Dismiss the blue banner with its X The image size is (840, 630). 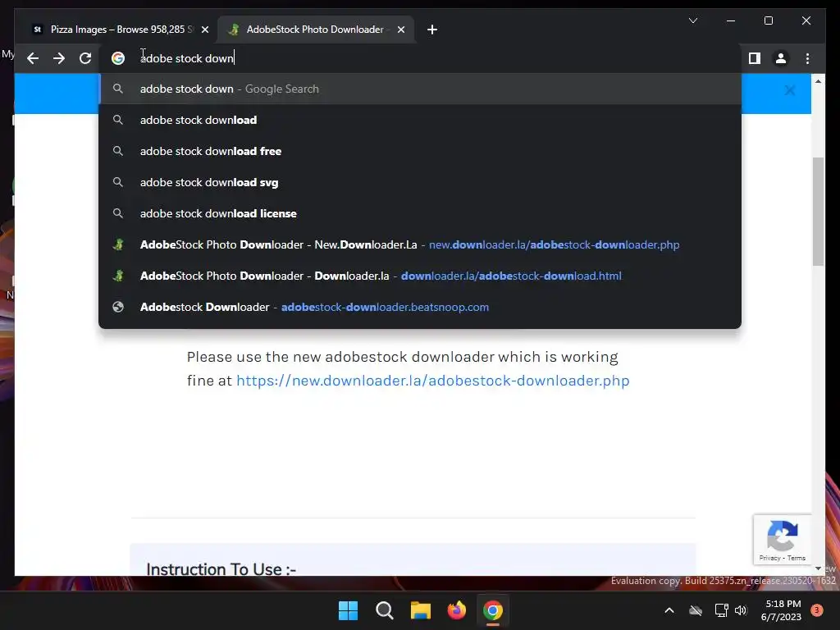pos(790,90)
